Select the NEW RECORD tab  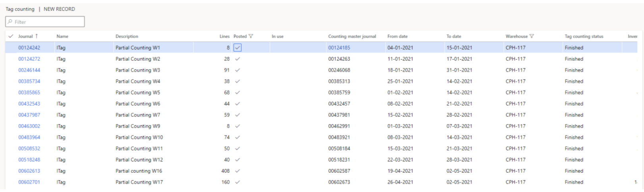(x=59, y=9)
